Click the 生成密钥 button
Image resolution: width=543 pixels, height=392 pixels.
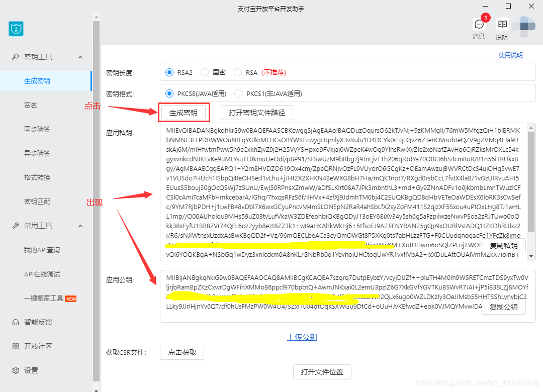[x=183, y=113]
